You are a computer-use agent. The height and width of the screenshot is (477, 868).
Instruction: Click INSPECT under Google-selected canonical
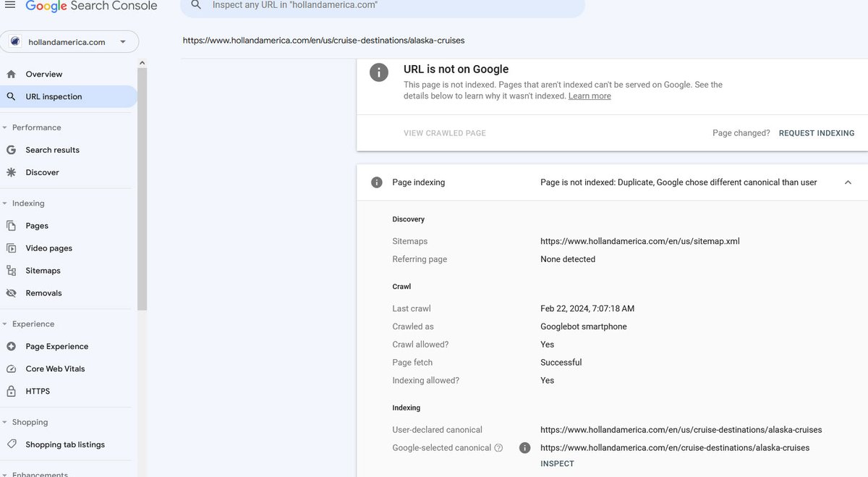(x=557, y=464)
